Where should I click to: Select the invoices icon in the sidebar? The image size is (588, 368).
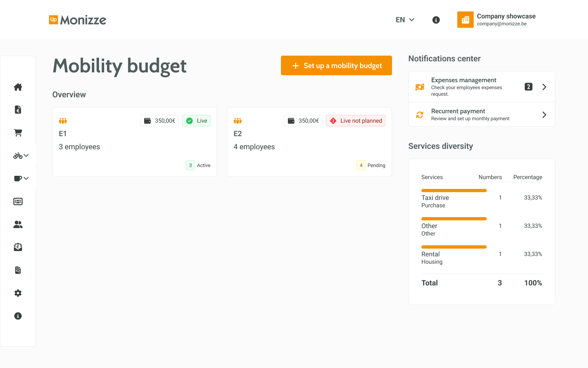point(18,110)
